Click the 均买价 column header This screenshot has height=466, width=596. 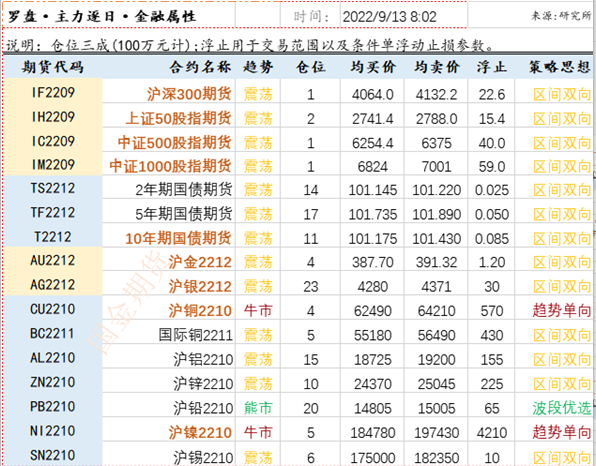pos(372,67)
